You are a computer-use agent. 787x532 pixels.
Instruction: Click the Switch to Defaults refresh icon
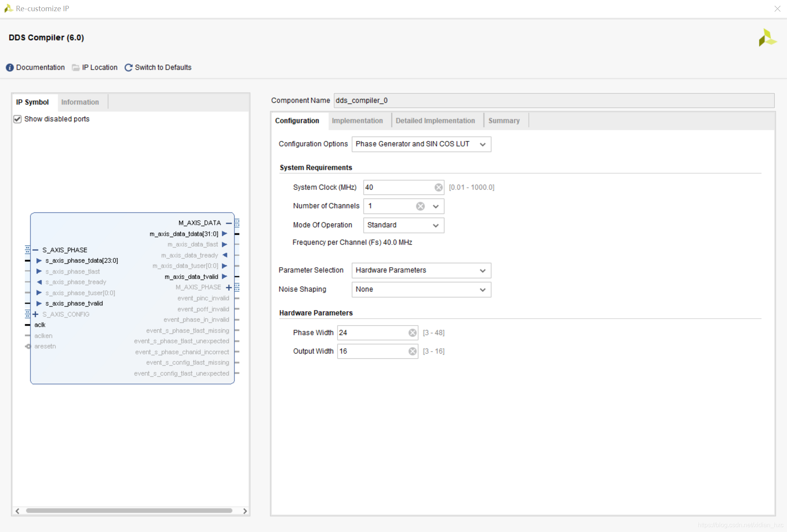(x=128, y=68)
